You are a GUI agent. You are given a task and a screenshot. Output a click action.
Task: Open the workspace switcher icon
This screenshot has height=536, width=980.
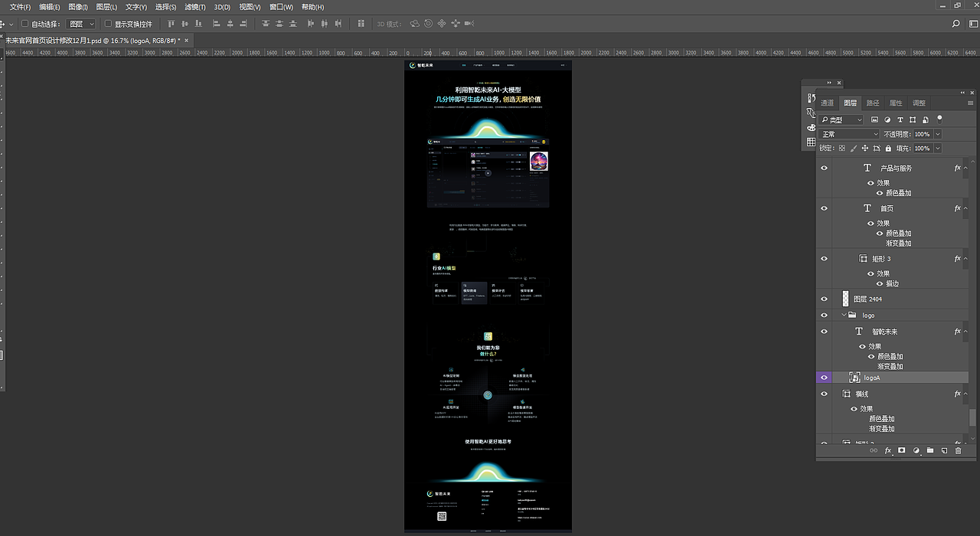tap(972, 24)
